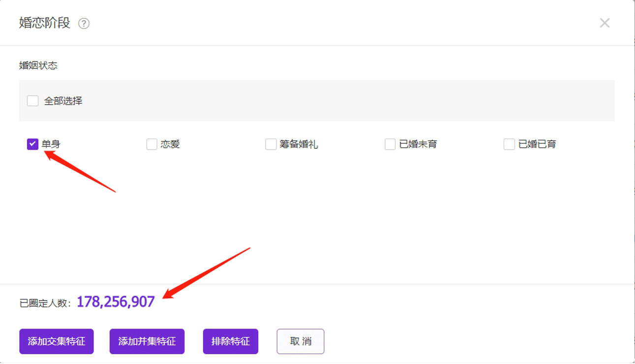
Task: Click the 已婚未育 label text
Action: click(418, 144)
